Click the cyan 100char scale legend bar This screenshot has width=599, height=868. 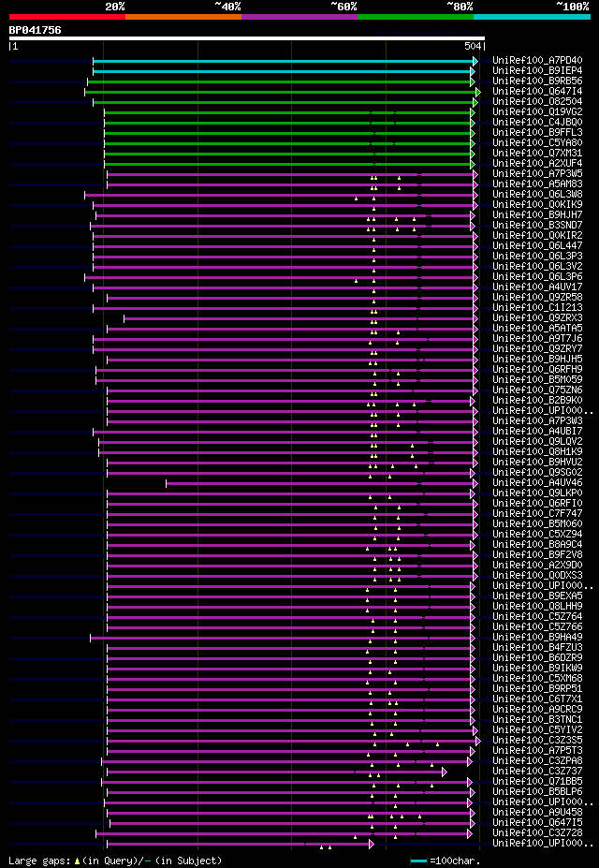coord(418,861)
